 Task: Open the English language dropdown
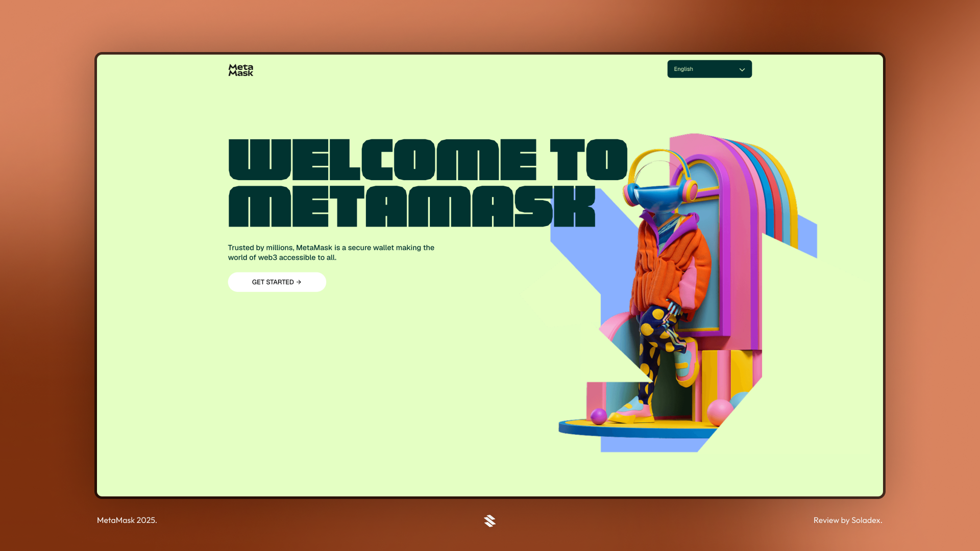(x=709, y=69)
